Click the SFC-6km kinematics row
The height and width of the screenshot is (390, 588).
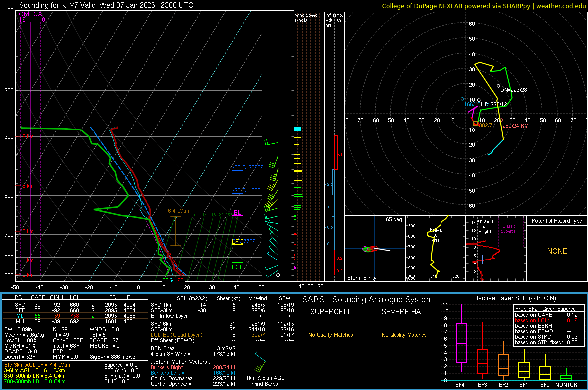click(x=222, y=324)
